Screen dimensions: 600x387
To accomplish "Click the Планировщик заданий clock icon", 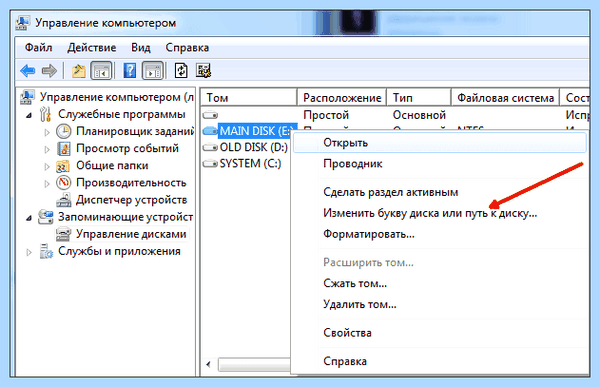I will pyautogui.click(x=64, y=131).
